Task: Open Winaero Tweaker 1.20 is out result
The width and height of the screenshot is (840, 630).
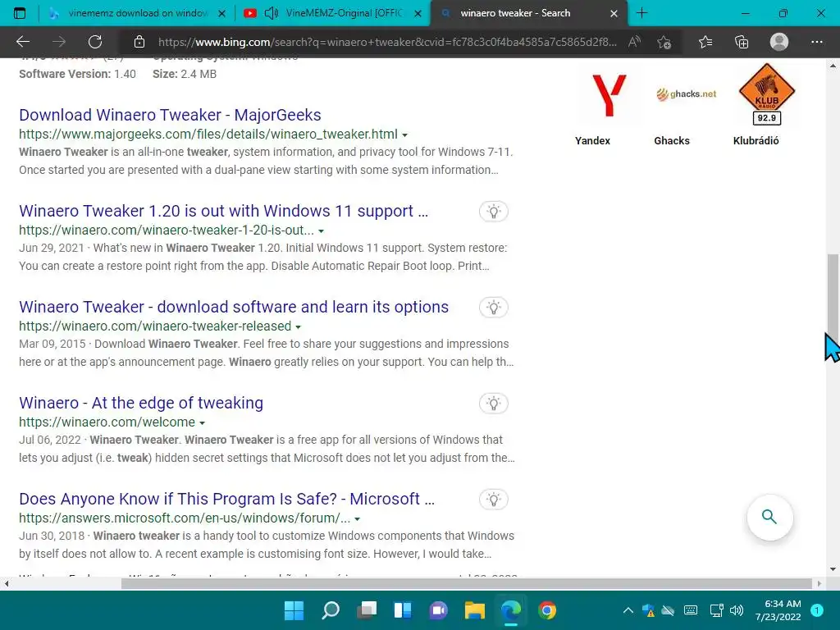Action: [x=223, y=211]
